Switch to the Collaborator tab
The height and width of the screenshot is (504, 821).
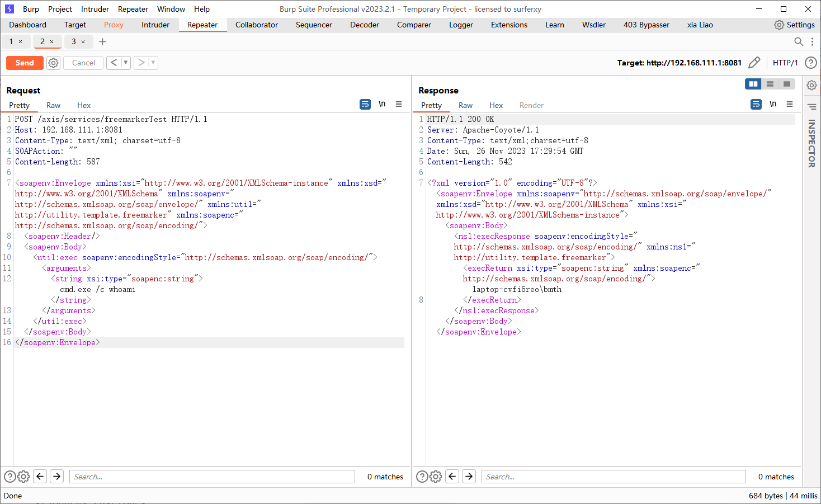(x=257, y=25)
